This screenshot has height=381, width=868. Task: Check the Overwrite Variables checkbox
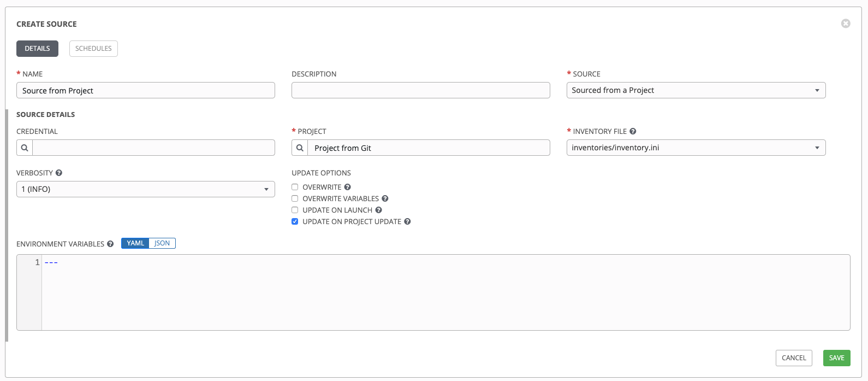point(295,198)
